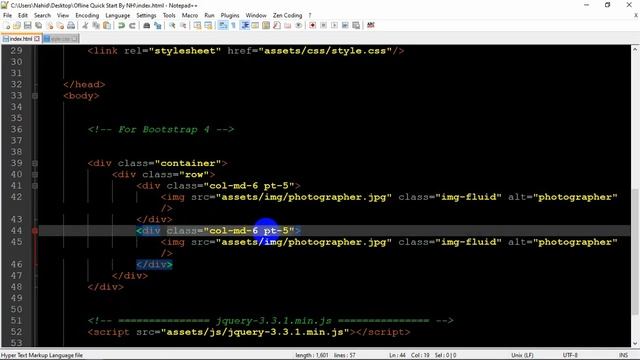Undo the last edit via toolbar
The image size is (640, 360).
(x=121, y=25)
